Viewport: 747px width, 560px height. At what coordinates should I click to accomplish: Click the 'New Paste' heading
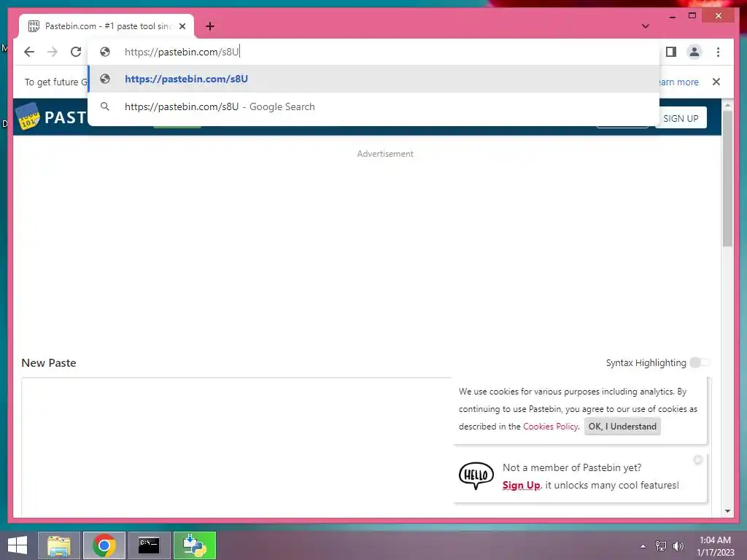click(x=49, y=363)
